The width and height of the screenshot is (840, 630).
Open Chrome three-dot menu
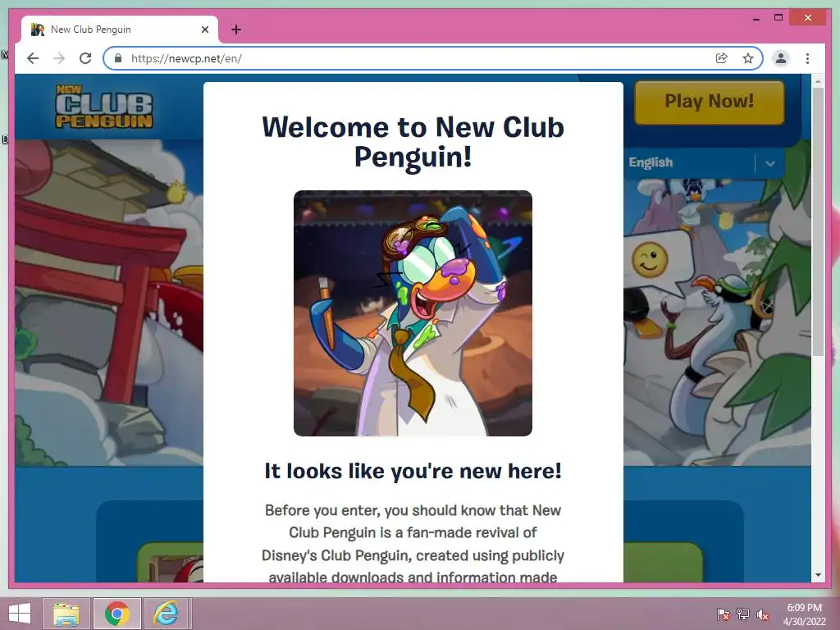click(807, 58)
